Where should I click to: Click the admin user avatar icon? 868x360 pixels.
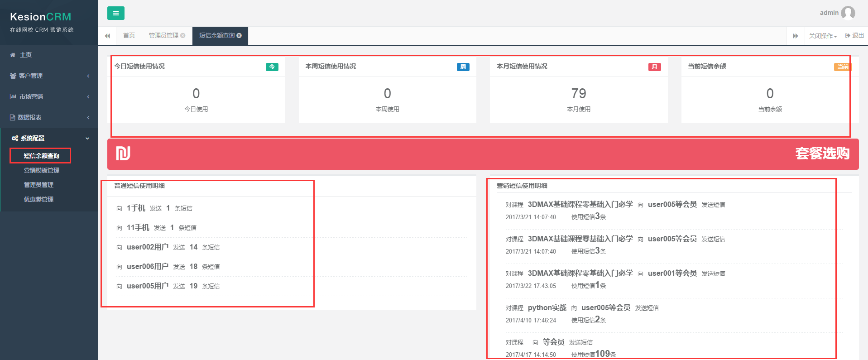pyautogui.click(x=848, y=13)
